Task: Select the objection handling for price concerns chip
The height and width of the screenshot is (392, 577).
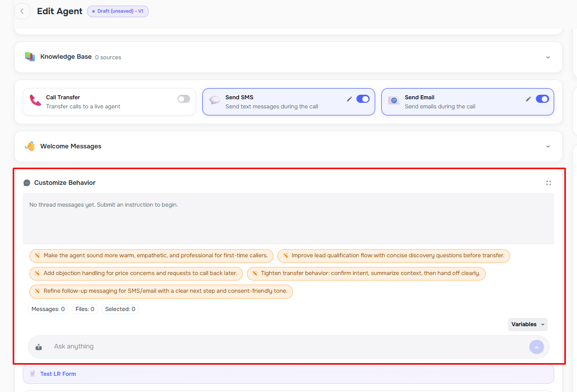Action: pyautogui.click(x=136, y=273)
